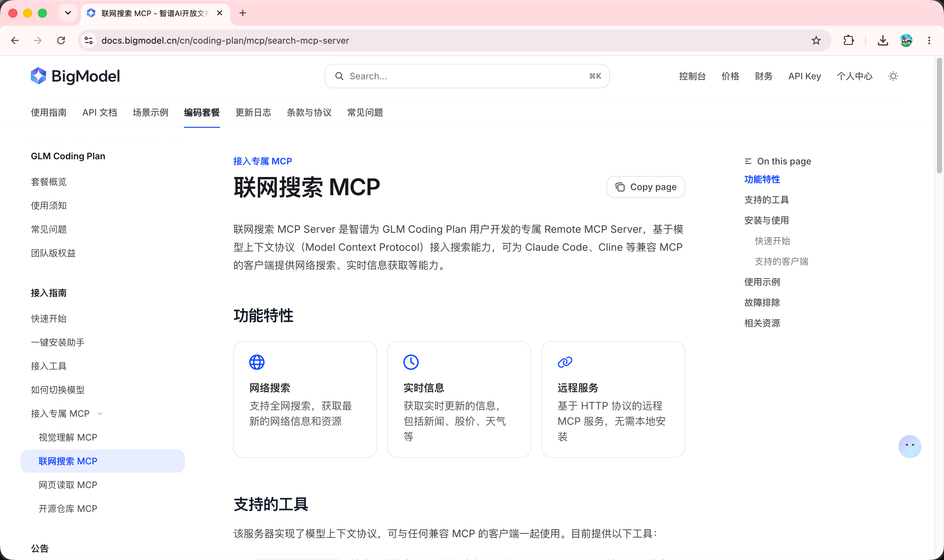Open the tab search dropdown arrow
Viewport: 944px width, 560px height.
pos(68,13)
